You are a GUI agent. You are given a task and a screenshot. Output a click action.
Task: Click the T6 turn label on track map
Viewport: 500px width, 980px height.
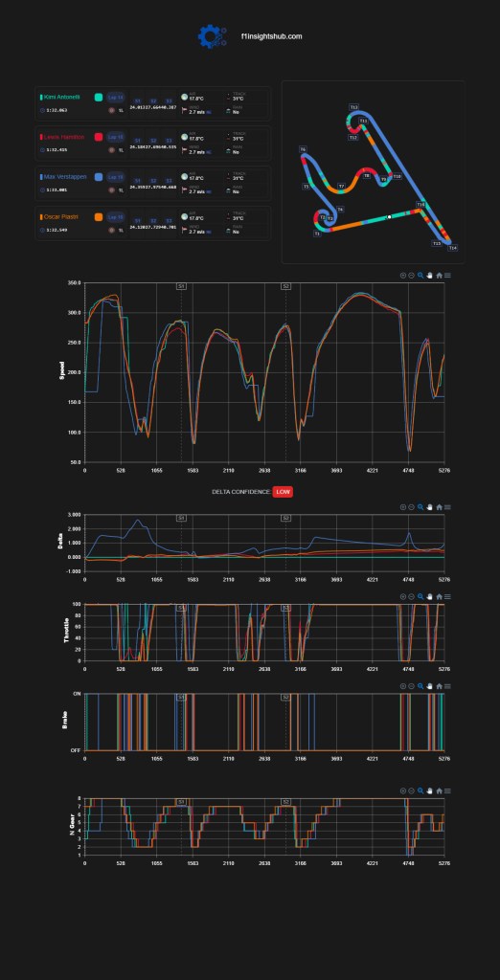(303, 149)
